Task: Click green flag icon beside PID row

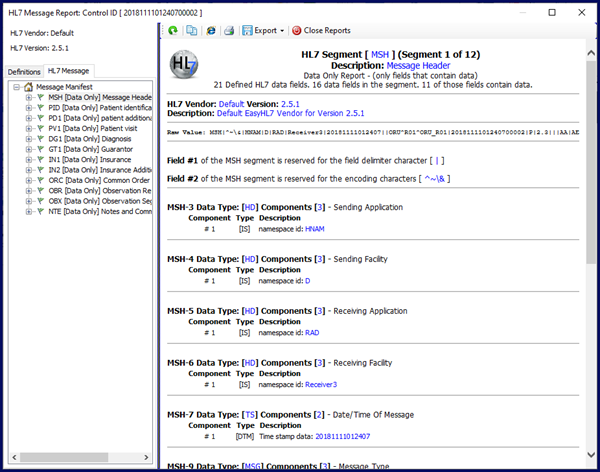Action: coord(41,108)
